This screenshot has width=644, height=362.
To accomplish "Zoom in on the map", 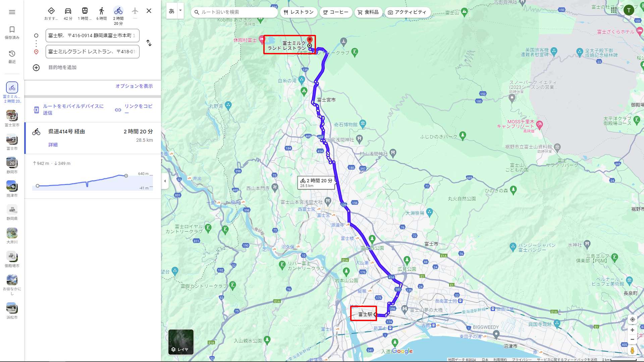I will [x=632, y=330].
